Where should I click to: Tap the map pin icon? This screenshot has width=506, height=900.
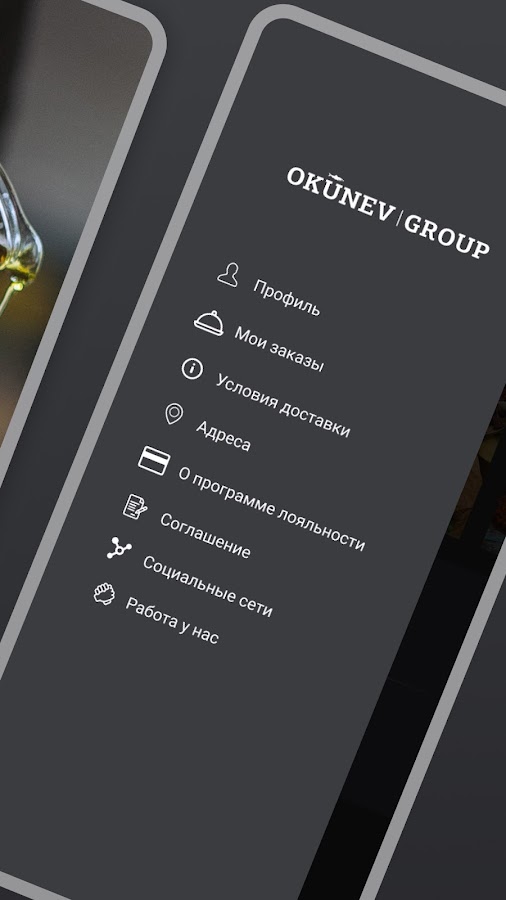(174, 414)
